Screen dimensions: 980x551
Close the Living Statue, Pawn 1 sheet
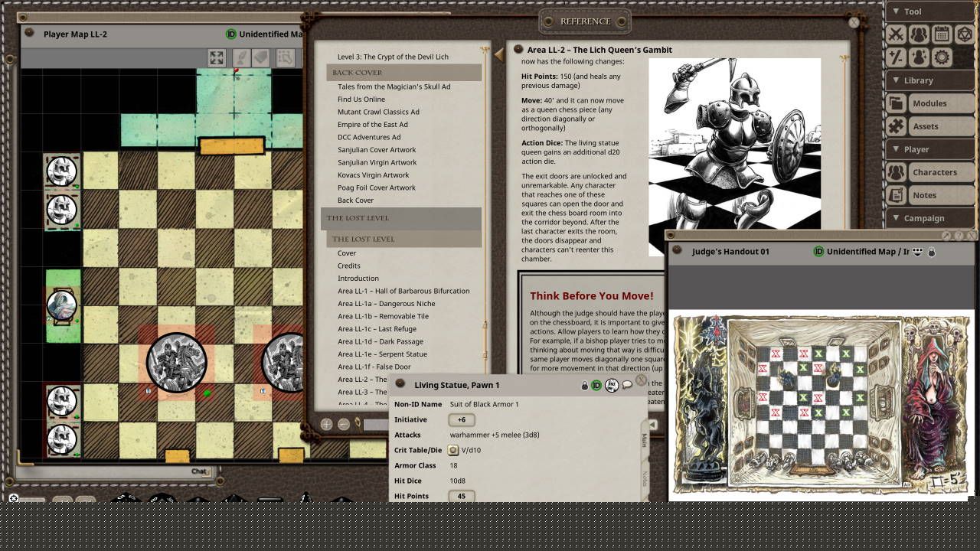click(642, 380)
